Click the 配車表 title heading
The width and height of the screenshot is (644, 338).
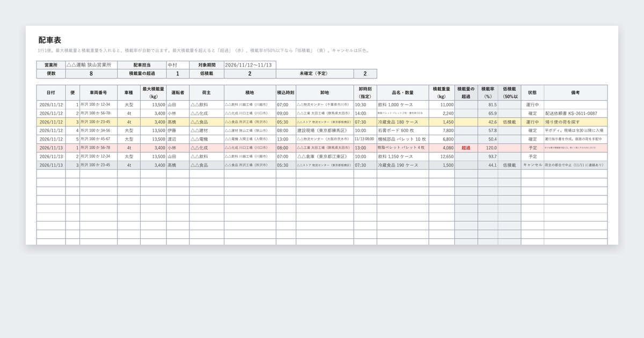click(50, 40)
